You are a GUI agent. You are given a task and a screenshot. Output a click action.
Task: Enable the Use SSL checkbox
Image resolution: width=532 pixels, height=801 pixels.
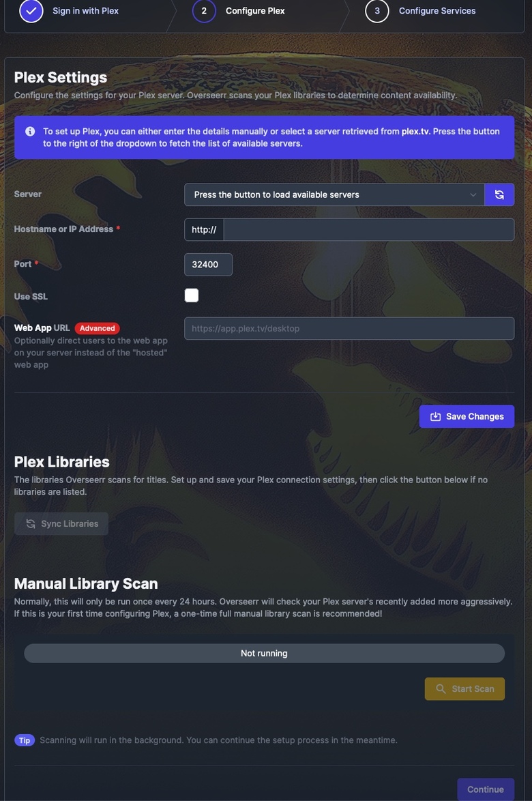192,295
